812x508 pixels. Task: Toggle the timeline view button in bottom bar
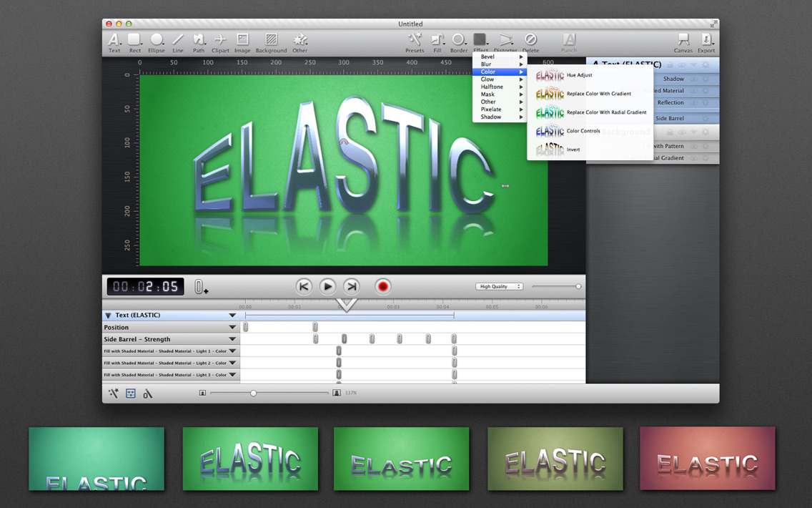(x=131, y=394)
